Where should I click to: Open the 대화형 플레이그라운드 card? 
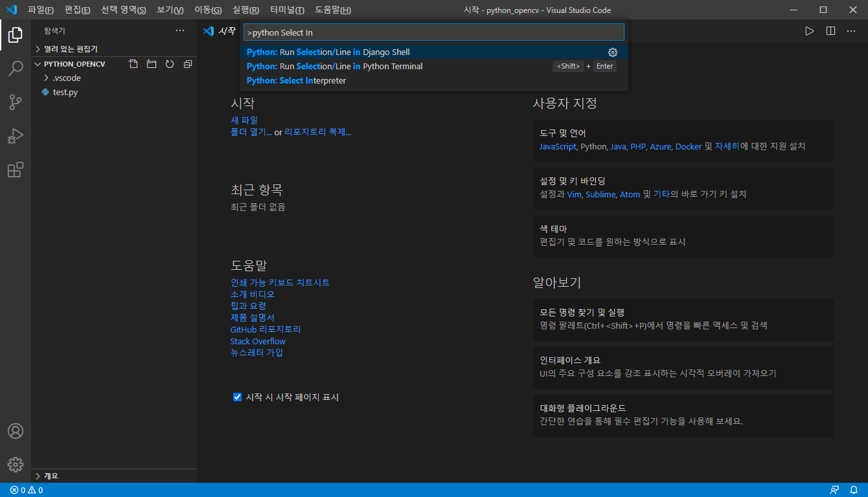[683, 415]
